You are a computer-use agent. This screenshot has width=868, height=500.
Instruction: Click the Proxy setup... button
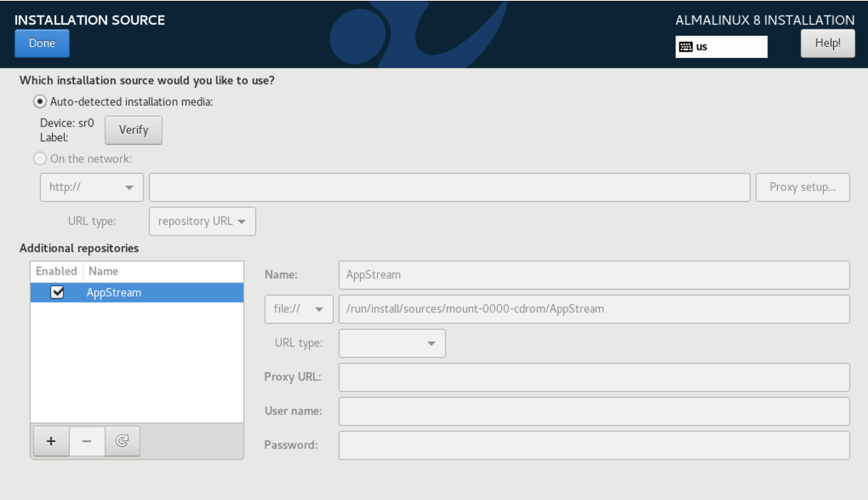[802, 187]
